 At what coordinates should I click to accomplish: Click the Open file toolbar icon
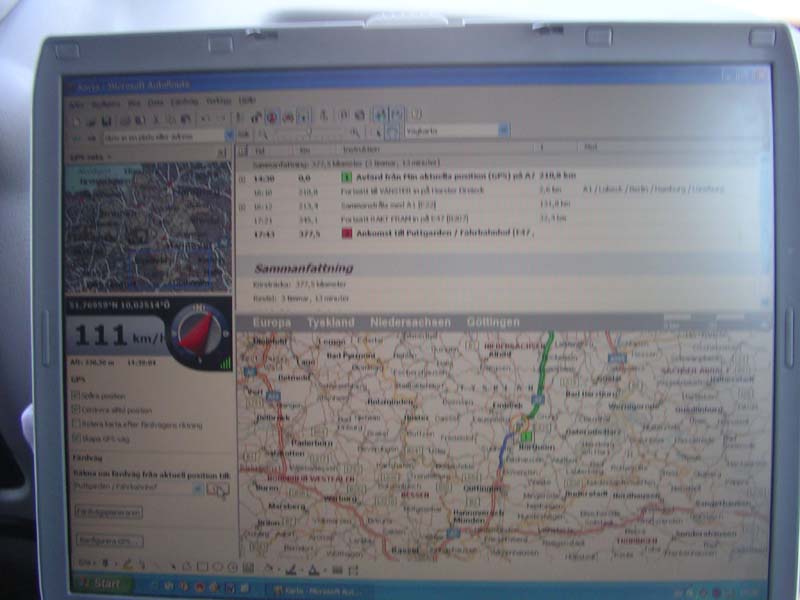point(91,121)
